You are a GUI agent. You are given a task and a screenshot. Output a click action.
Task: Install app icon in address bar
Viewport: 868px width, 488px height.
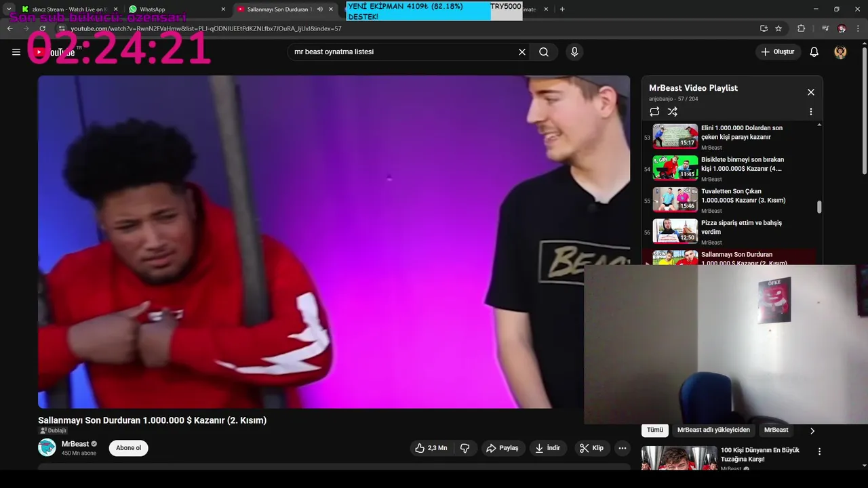point(764,28)
